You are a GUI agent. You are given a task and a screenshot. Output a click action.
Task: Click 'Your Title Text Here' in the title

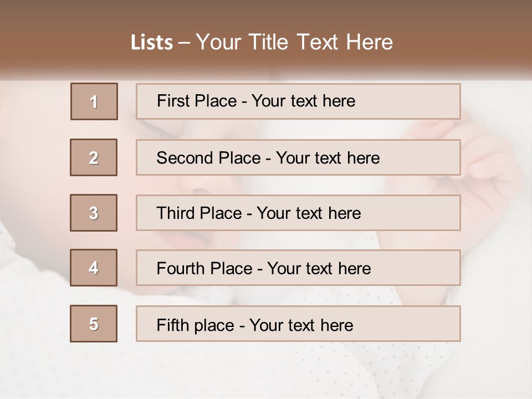pyautogui.click(x=294, y=43)
